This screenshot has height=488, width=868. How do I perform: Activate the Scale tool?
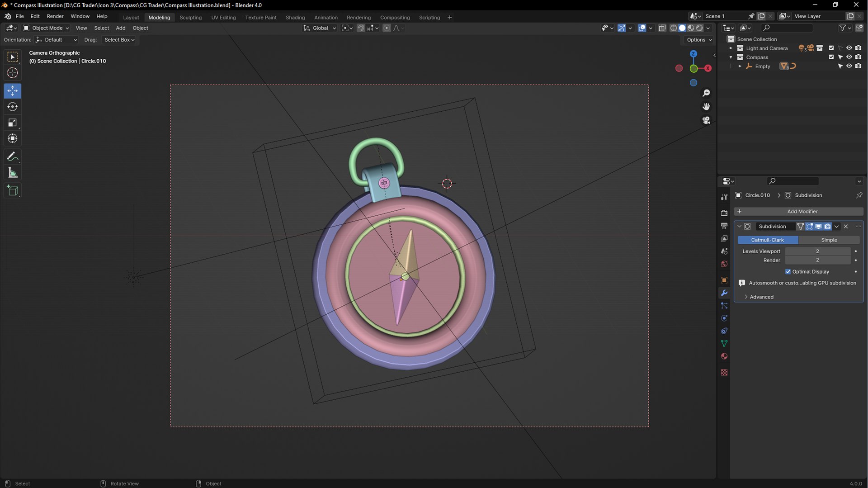13,123
